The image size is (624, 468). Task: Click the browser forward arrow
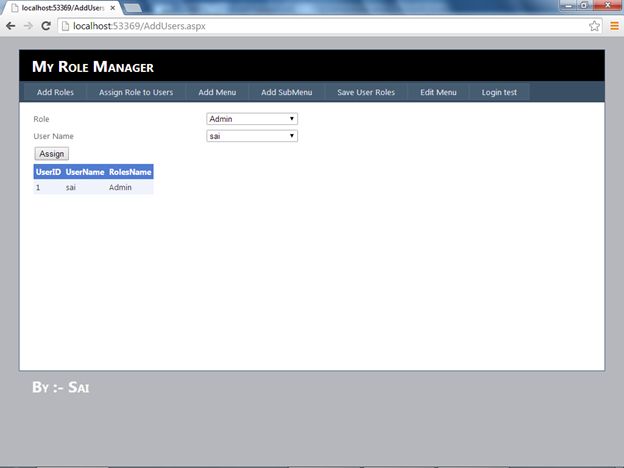click(28, 26)
